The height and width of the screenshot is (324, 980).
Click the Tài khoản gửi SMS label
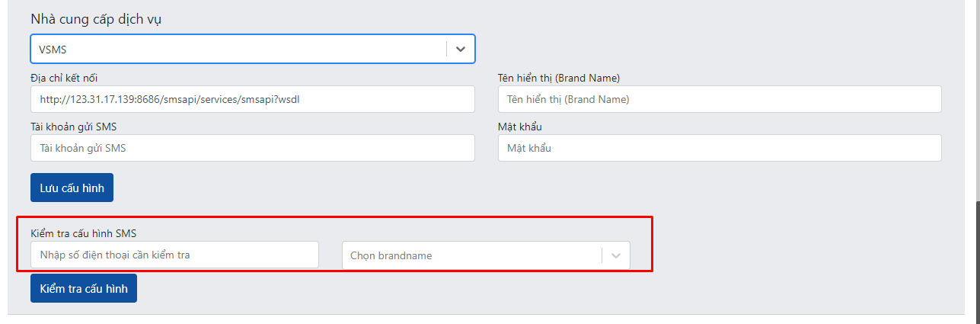[x=74, y=127]
